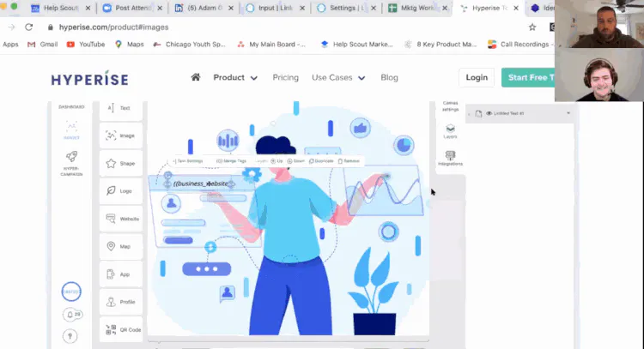Open the 8 Key Product Ma... bookmark
The image size is (644, 349).
click(440, 45)
